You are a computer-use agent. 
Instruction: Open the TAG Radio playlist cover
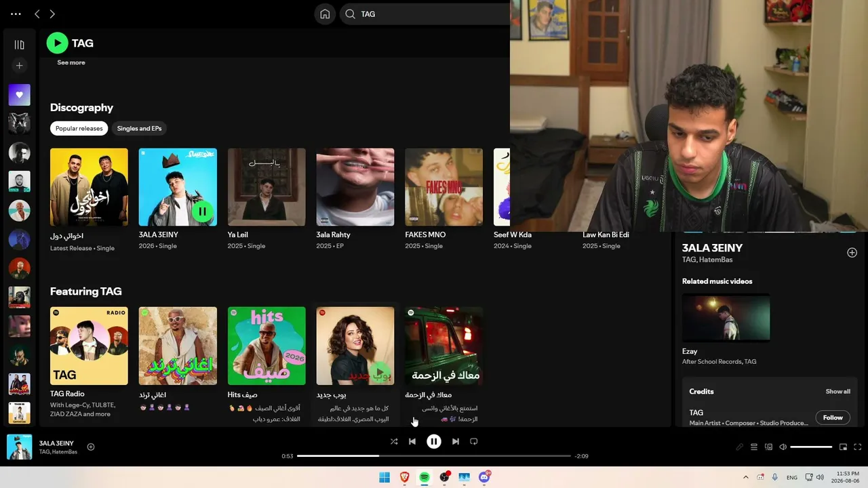tap(89, 346)
